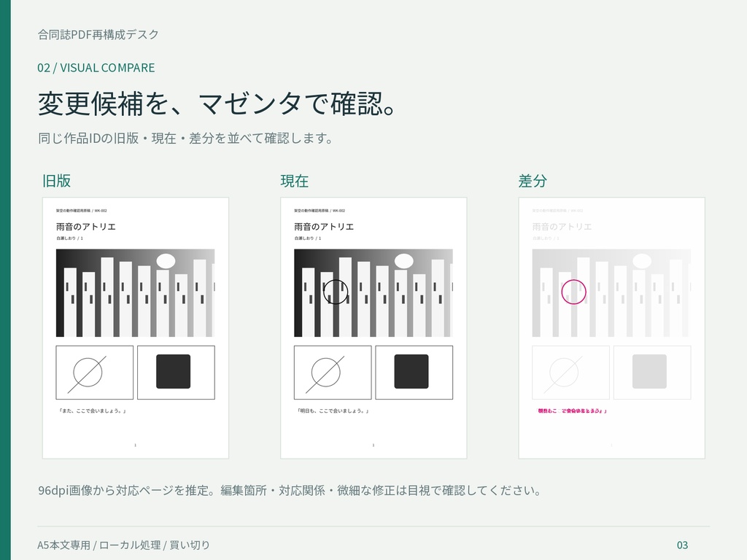Viewport: 747px width, 560px height.
Task: Click the header text 合同誌PDF再構成デスク
Action: tap(98, 34)
